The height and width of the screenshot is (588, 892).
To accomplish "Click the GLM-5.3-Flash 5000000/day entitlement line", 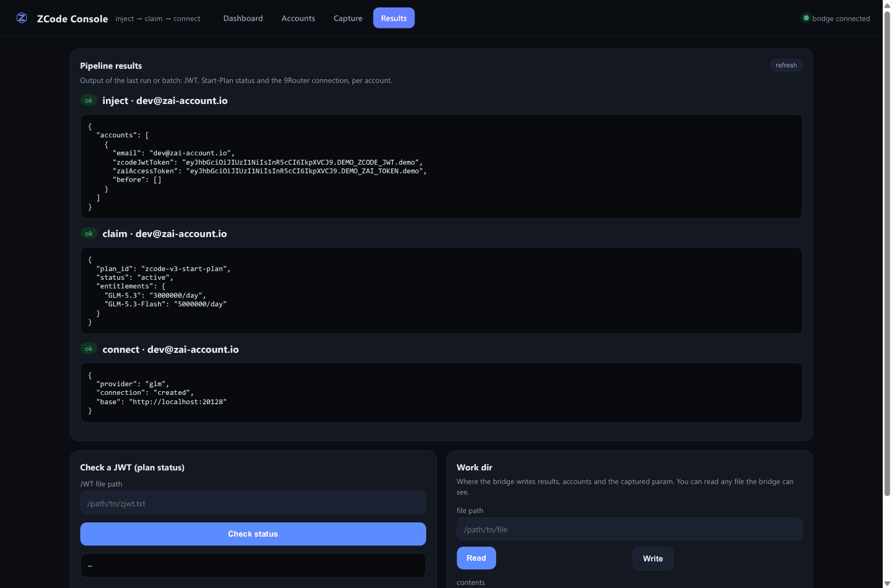I will point(165,304).
